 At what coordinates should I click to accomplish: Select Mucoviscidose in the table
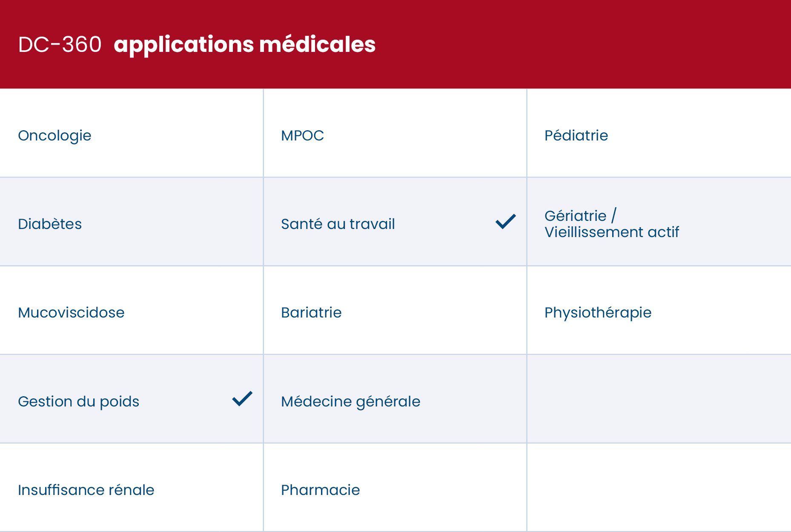[x=71, y=313]
